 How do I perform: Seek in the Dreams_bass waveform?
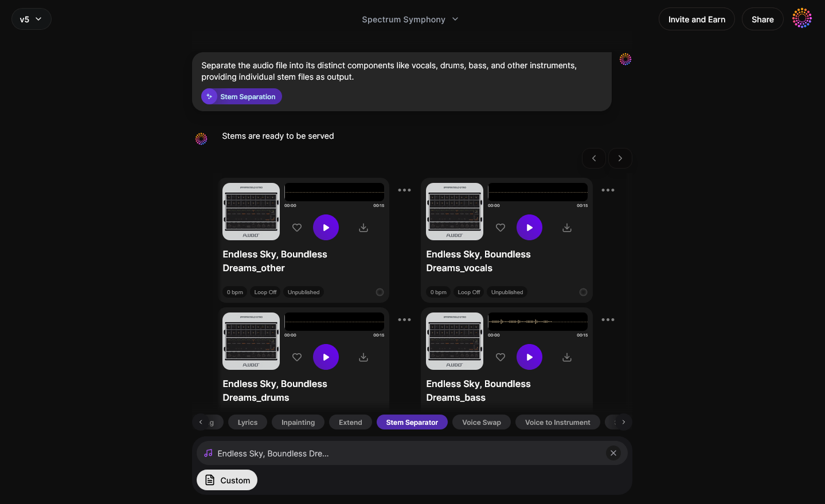point(538,322)
